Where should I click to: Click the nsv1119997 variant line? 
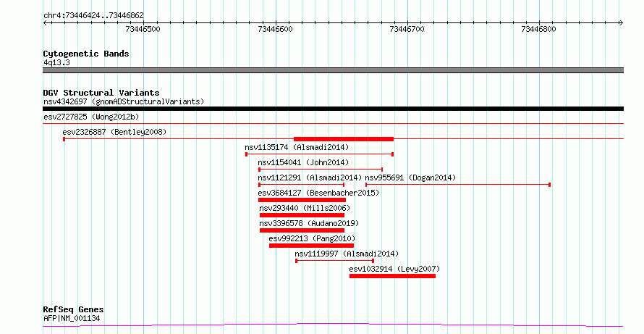coord(335,261)
